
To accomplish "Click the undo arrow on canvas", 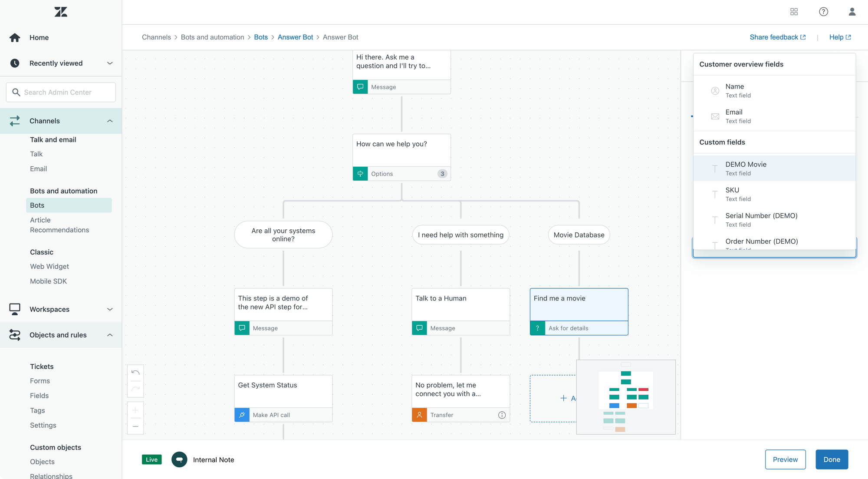I will point(135,373).
